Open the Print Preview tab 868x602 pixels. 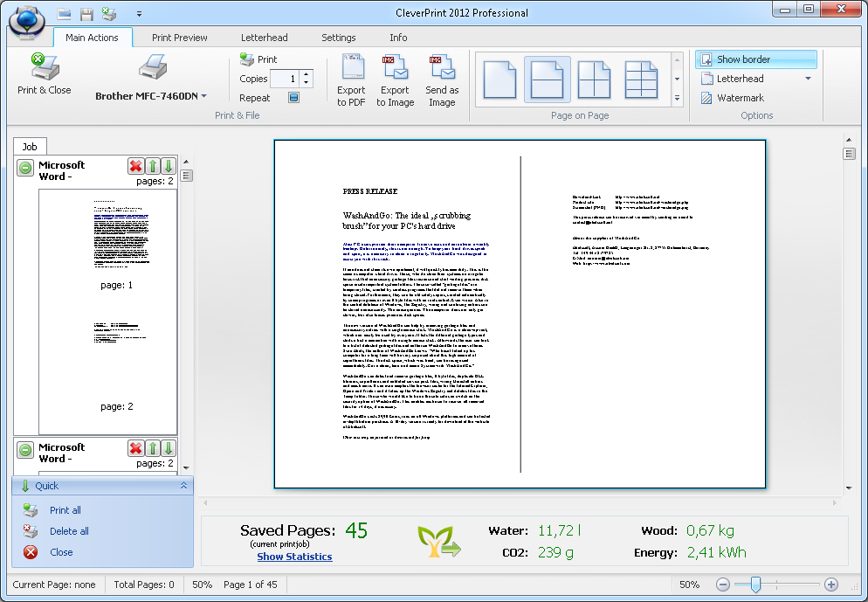[x=179, y=38]
